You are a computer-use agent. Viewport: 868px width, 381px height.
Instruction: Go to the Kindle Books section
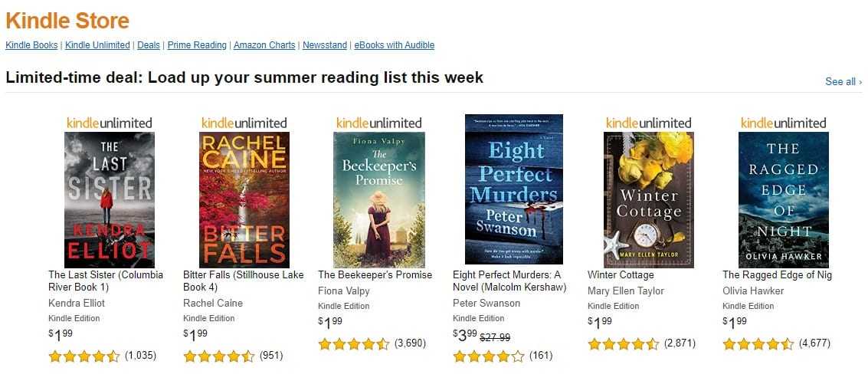(x=31, y=45)
